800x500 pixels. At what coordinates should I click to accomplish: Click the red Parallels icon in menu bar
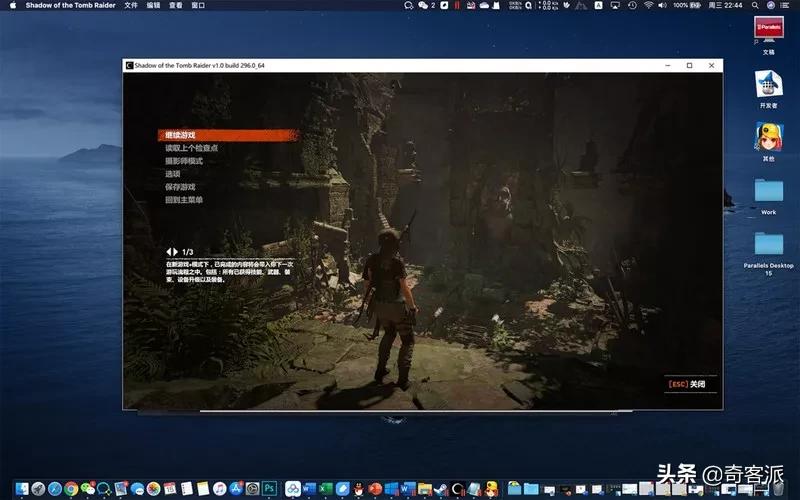(x=457, y=5)
